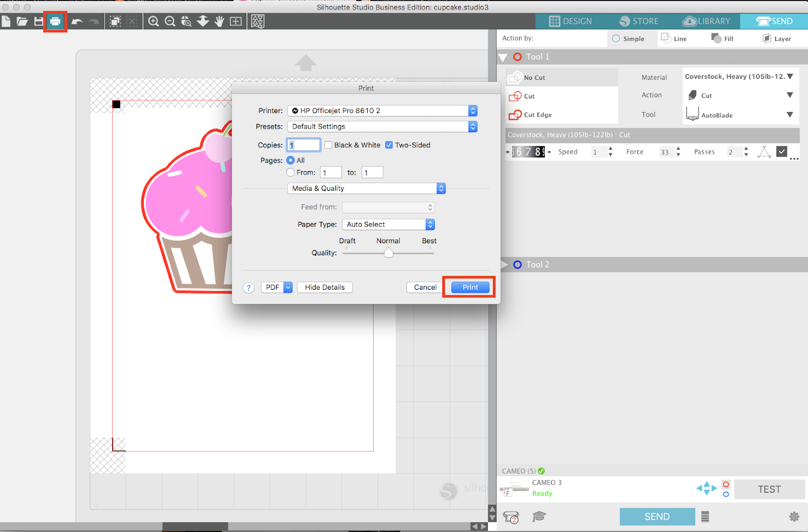Select the Print toolbar icon
808x532 pixels.
click(x=55, y=21)
